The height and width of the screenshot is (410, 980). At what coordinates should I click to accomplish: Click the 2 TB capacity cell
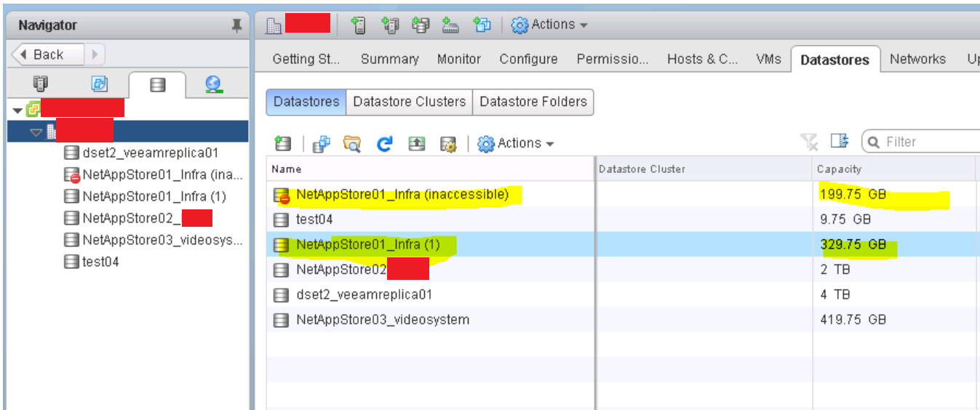point(894,270)
